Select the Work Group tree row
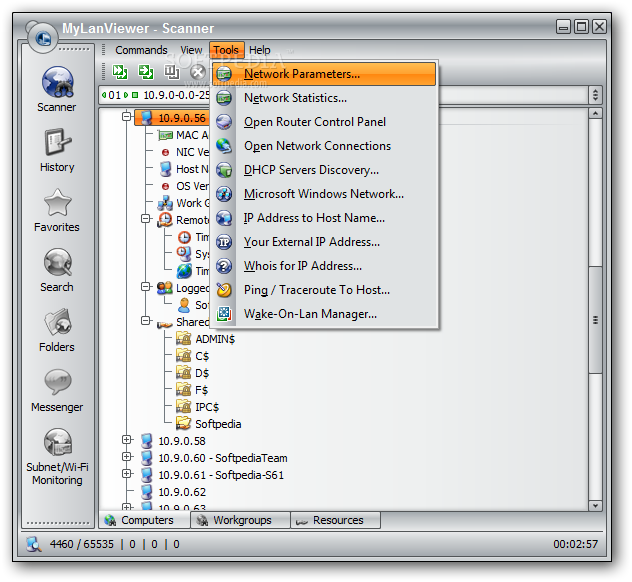632x582 pixels. [183, 203]
